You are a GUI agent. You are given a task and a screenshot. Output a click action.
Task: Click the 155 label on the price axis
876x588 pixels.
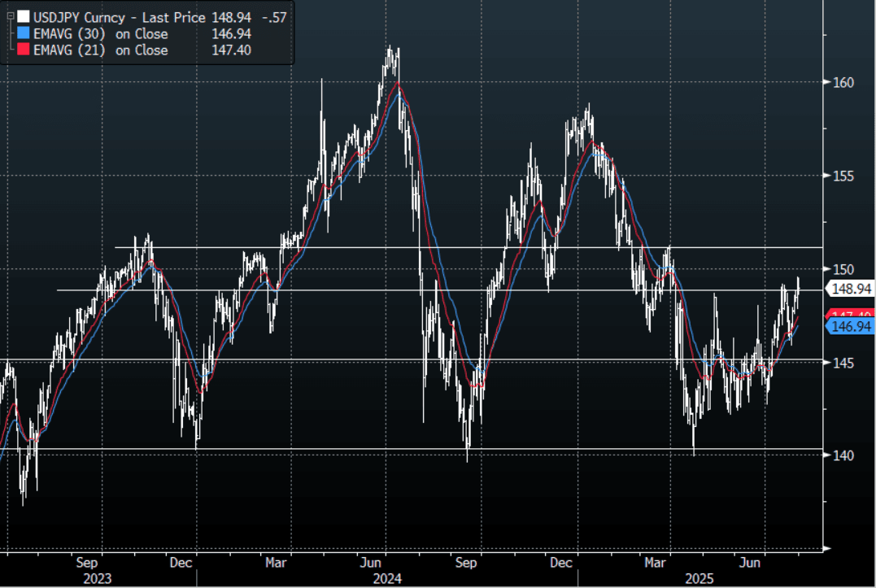coord(843,176)
